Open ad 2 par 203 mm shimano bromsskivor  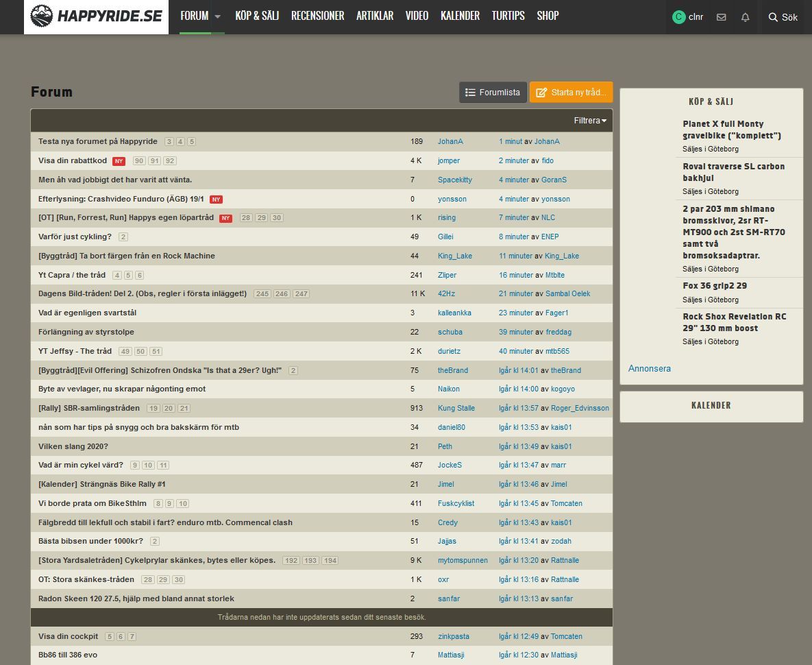(734, 232)
